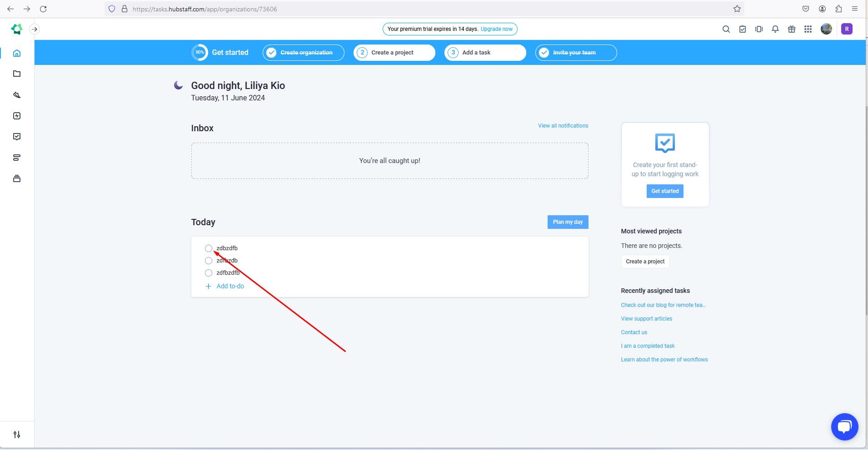Expand sidebar with arrow circle button
The height and width of the screenshot is (450, 868).
[35, 29]
